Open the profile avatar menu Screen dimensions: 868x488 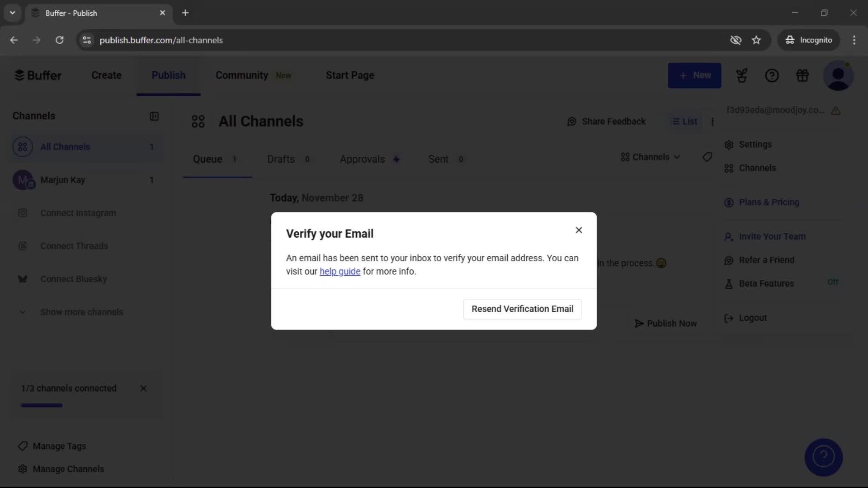[839, 75]
